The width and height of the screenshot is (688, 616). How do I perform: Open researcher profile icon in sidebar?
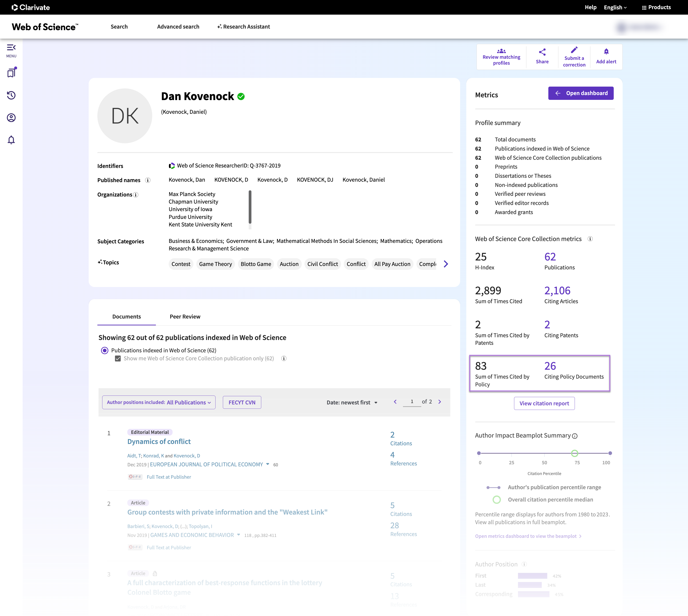pos(11,118)
